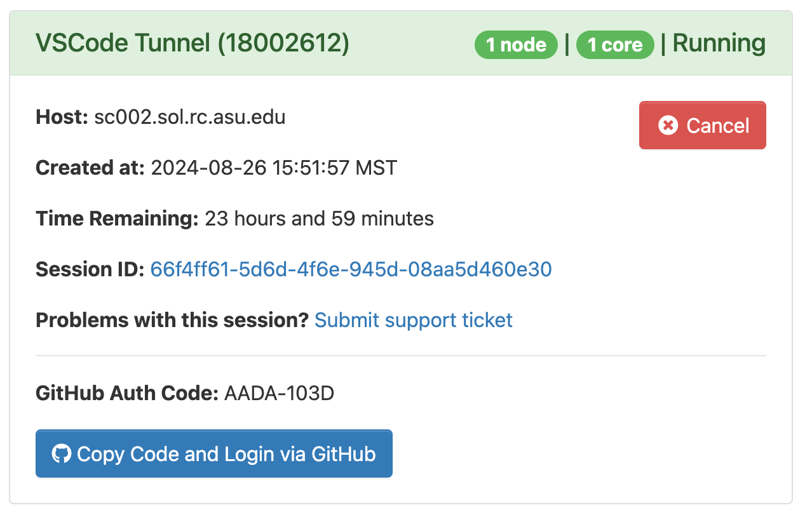The image size is (812, 517).
Task: Click the GitHub Auth Code: label
Action: tap(127, 394)
